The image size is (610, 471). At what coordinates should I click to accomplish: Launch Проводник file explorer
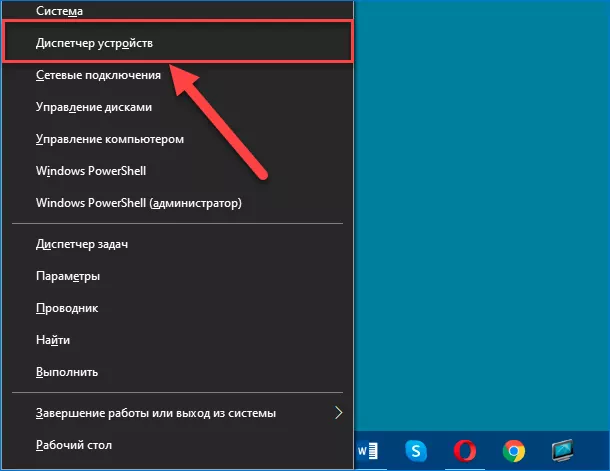click(x=67, y=308)
